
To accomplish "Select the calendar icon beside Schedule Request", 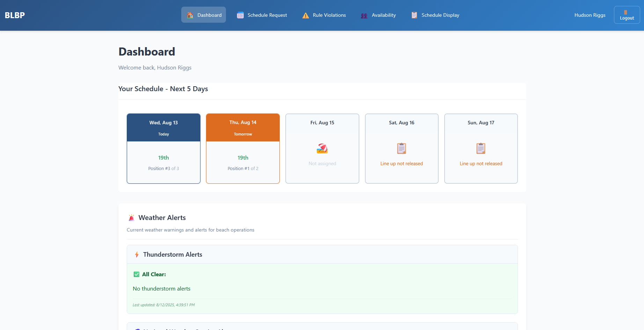I will coord(240,15).
